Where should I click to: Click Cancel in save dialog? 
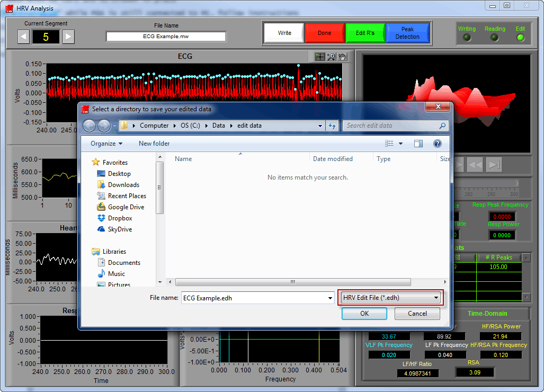(417, 314)
